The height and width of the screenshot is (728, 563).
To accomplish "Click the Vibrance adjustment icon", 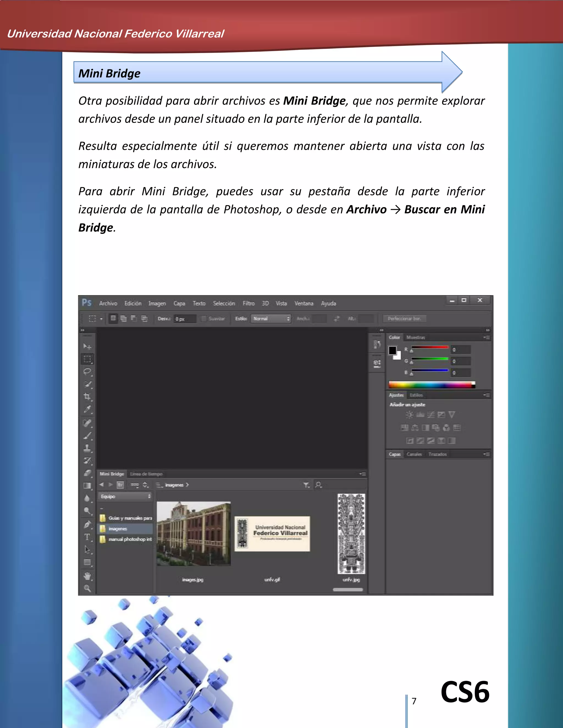I will (x=452, y=415).
